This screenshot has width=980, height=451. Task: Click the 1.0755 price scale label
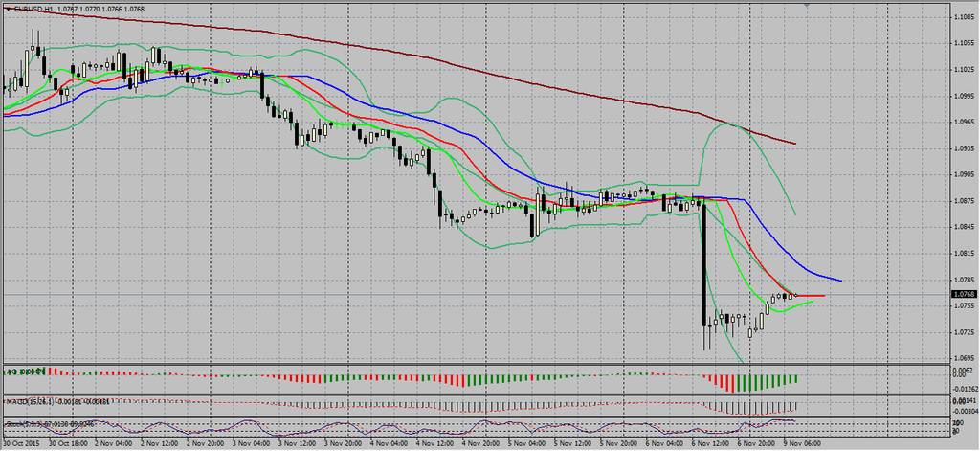tap(963, 305)
